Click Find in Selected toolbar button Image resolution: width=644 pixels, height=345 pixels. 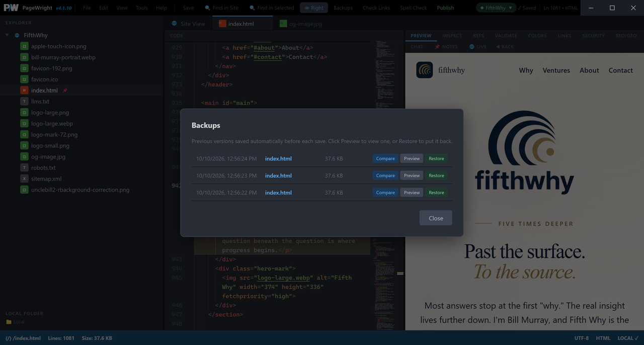coord(272,8)
